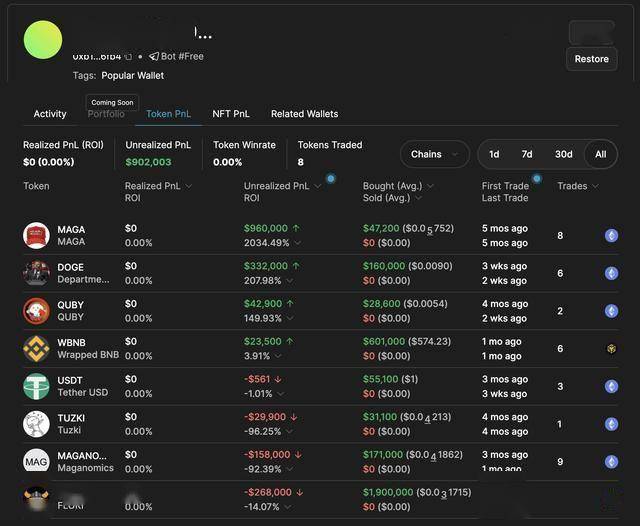
Task: Click the Telegram Bot icon
Action: [153, 56]
